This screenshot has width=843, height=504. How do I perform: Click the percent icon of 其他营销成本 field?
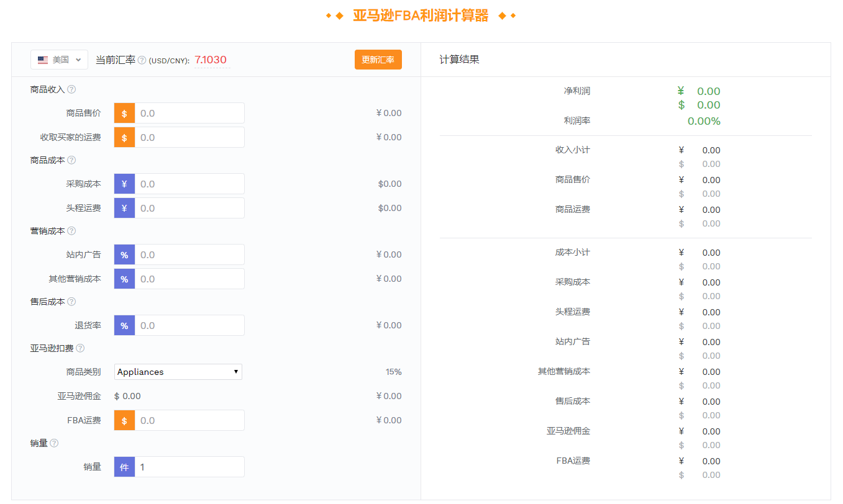coord(124,279)
